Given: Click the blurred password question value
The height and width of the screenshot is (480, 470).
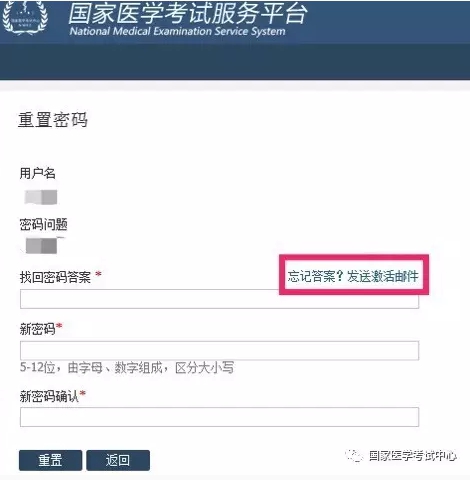Looking at the screenshot, I should (42, 246).
